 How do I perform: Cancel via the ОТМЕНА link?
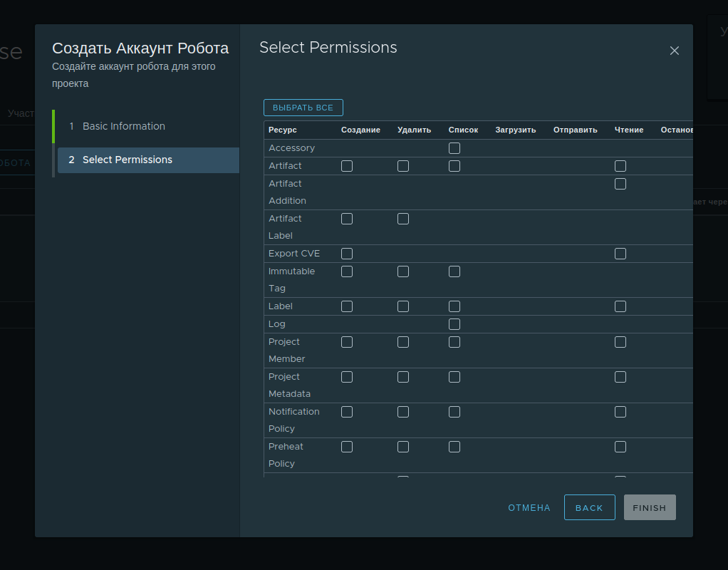click(x=529, y=507)
